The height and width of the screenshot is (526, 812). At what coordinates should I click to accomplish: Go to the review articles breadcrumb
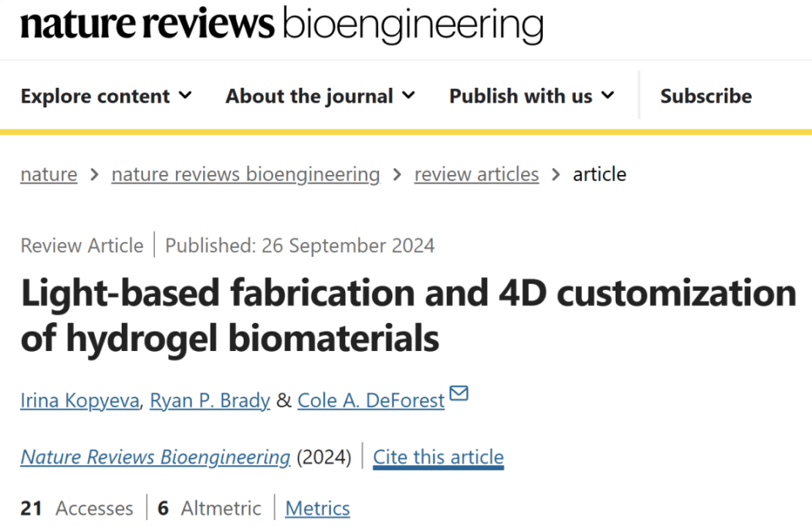pos(476,174)
